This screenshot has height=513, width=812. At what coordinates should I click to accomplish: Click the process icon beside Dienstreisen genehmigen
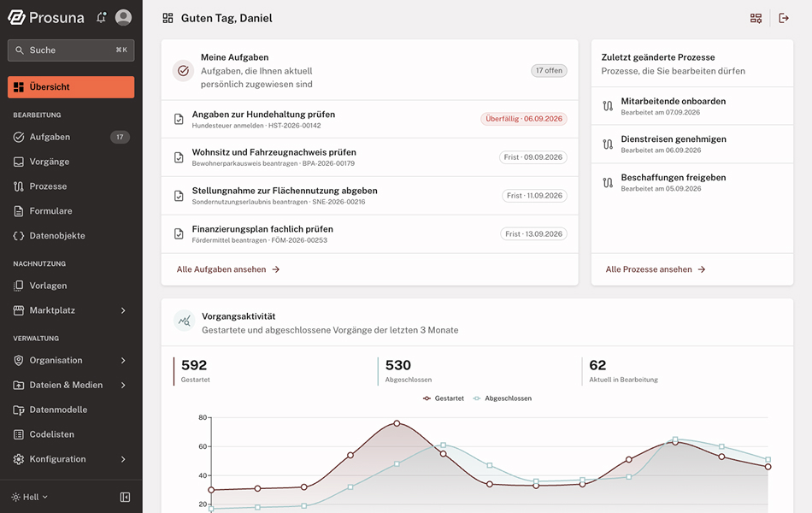click(608, 144)
